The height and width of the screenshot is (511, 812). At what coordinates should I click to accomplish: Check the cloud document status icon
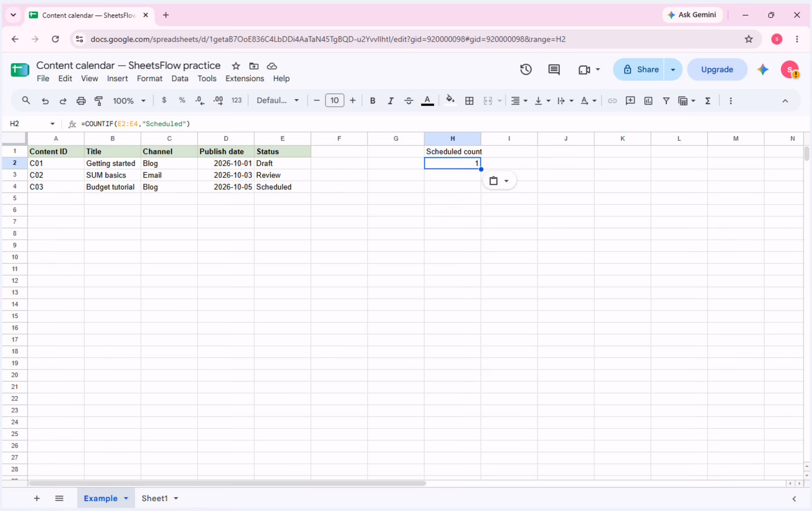[x=272, y=66]
